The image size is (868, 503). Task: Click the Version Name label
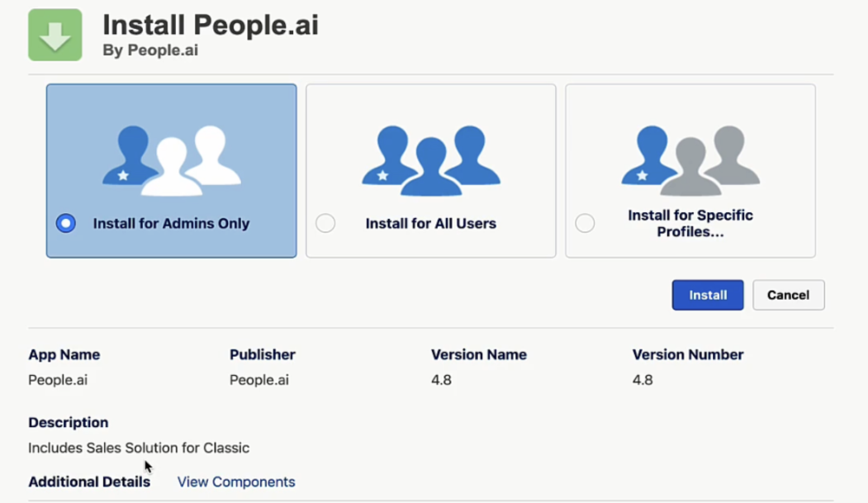[x=479, y=354]
